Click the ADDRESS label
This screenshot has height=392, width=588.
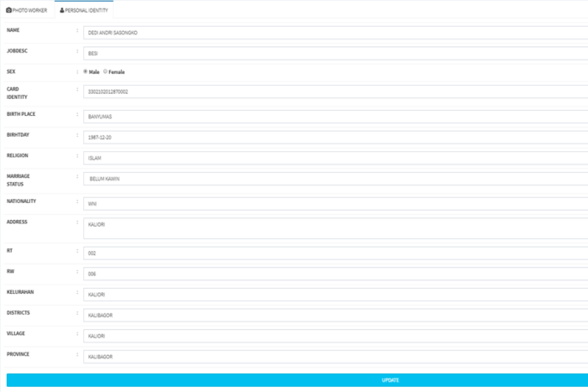pyautogui.click(x=17, y=222)
